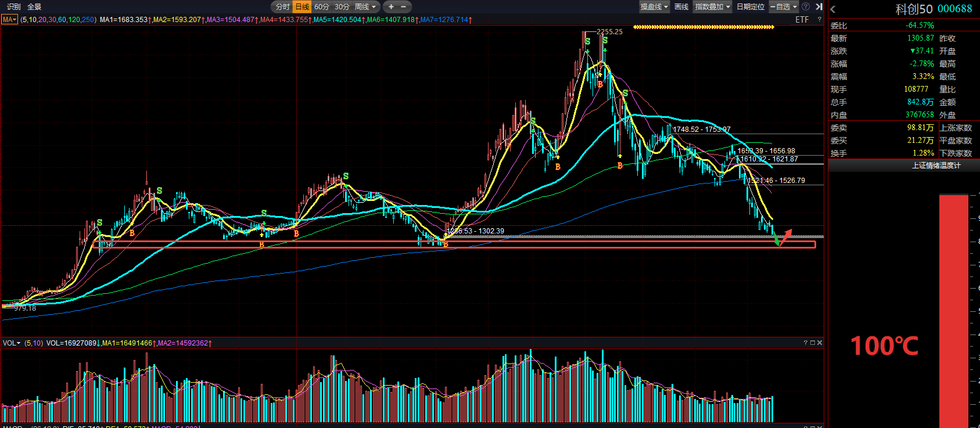
Task: Open help icon on VOL panel
Action: pyautogui.click(x=806, y=343)
